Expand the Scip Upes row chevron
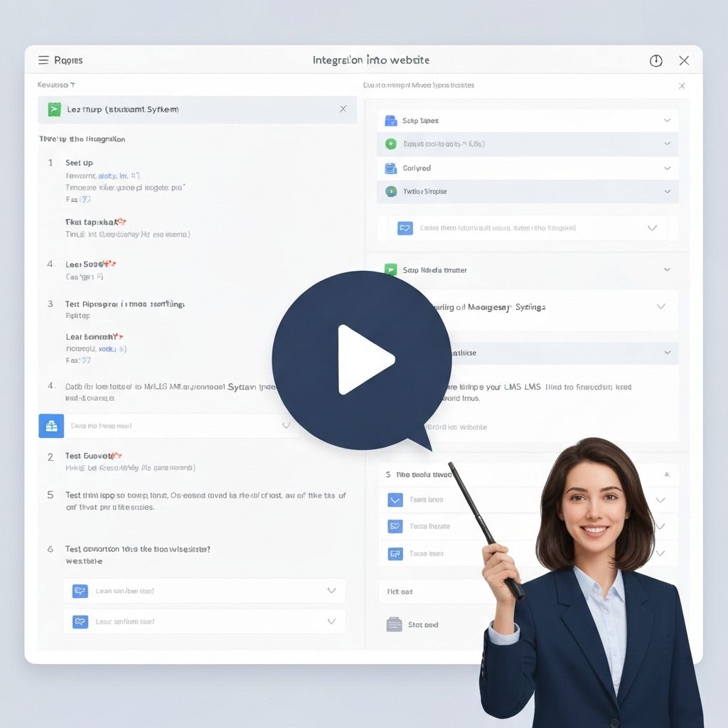 667,121
